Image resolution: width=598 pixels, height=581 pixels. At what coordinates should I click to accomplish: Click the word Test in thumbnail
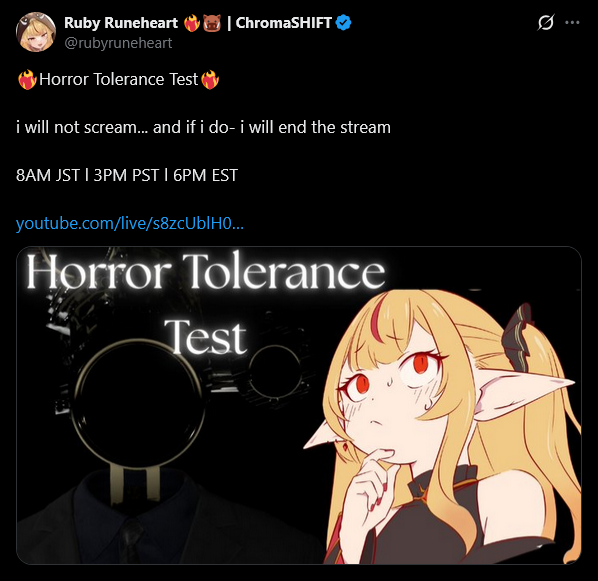[x=206, y=337]
